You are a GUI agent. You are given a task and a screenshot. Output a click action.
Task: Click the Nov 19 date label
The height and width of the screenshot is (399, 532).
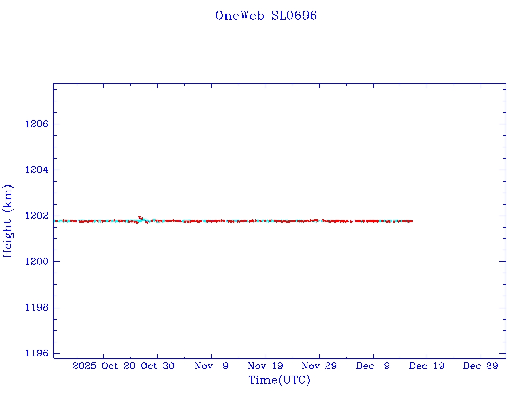pyautogui.click(x=265, y=366)
